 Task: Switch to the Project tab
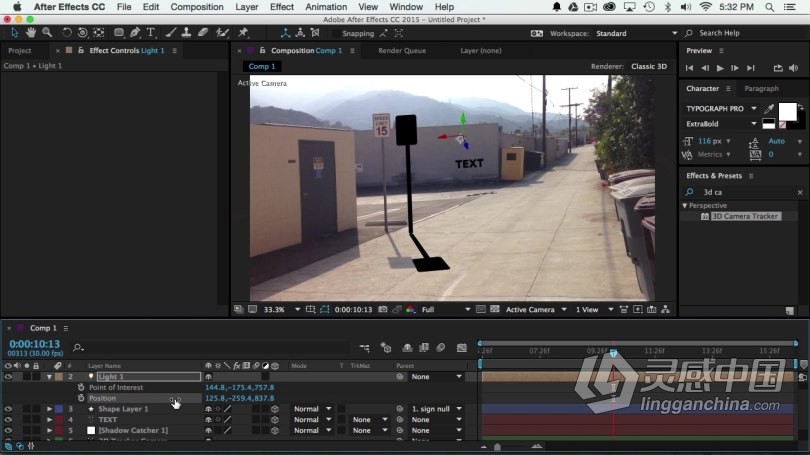coord(20,51)
